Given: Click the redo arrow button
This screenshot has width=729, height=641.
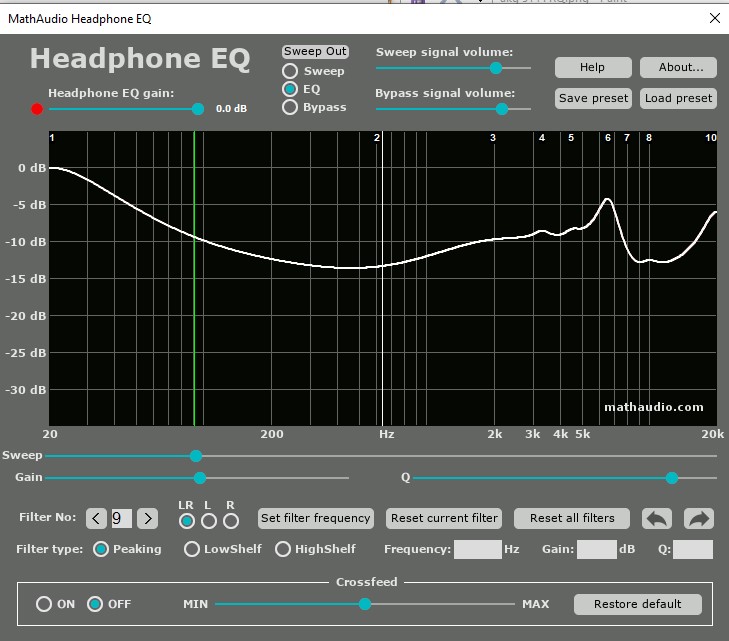Looking at the screenshot, I should pyautogui.click(x=699, y=518).
